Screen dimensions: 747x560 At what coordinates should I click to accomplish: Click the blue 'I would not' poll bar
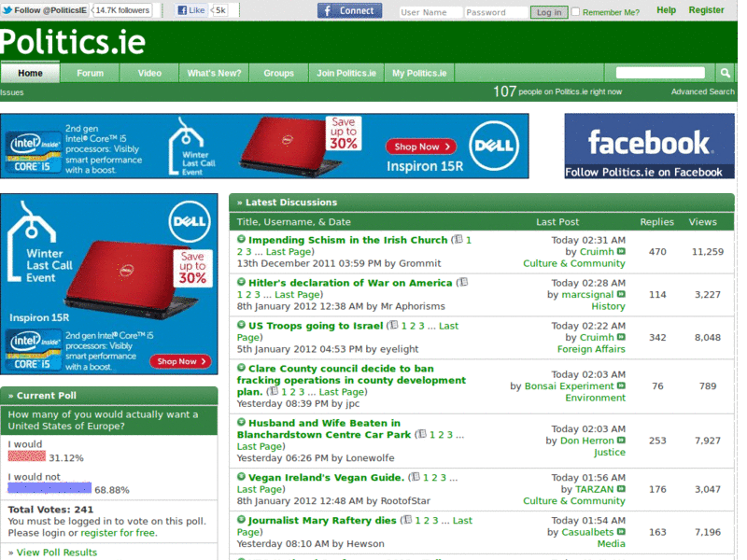point(49,487)
